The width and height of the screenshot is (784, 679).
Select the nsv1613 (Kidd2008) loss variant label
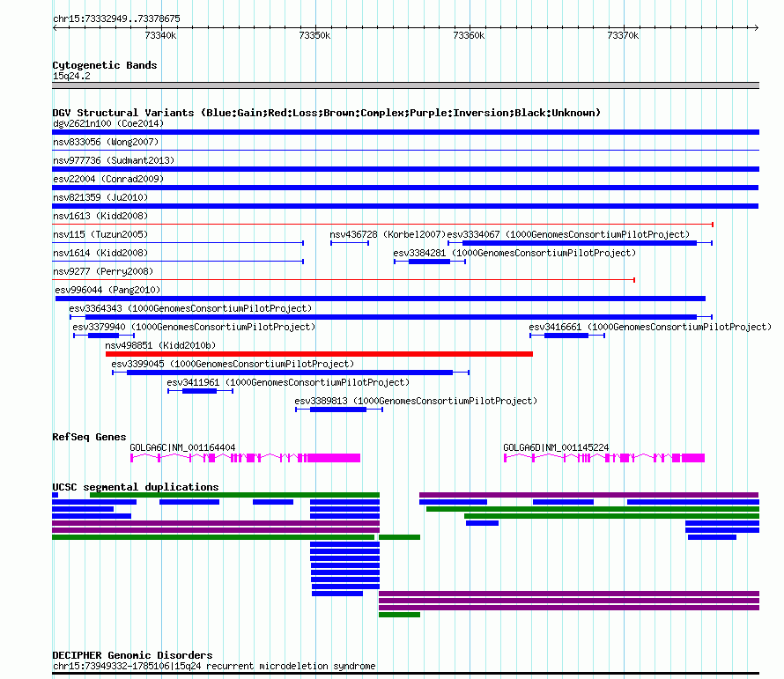pos(100,216)
